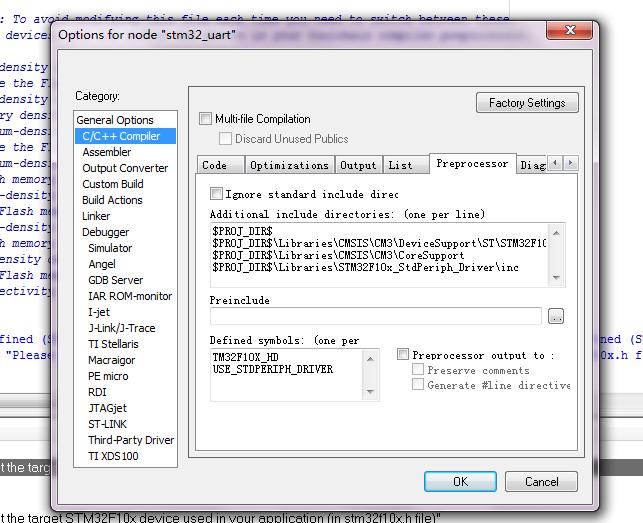Enable Preprocessor output to file

point(403,354)
